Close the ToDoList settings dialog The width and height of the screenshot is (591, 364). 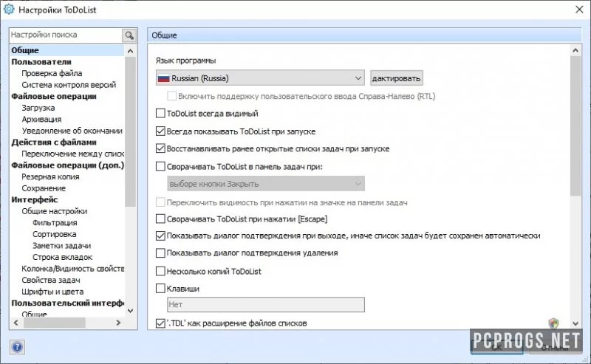pyautogui.click(x=579, y=9)
